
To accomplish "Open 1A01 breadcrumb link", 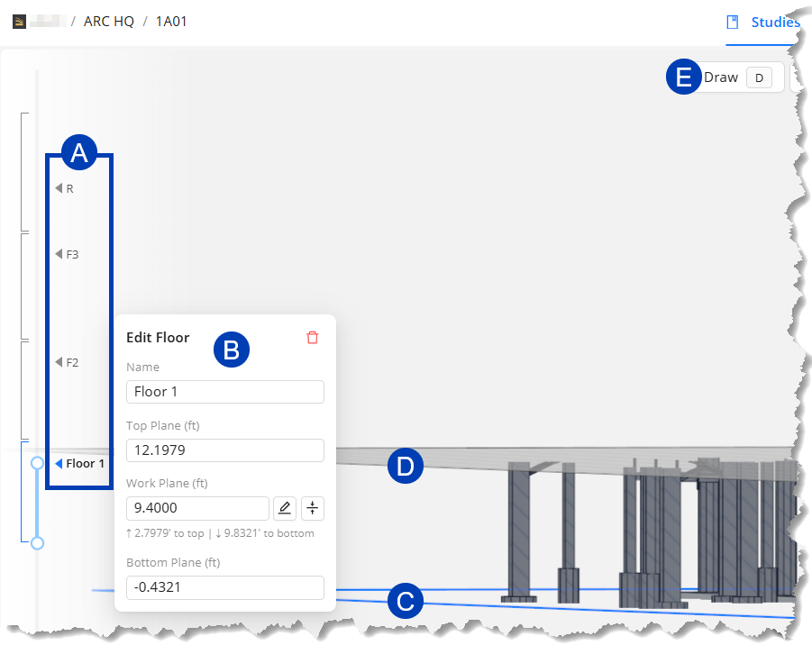I will [x=171, y=22].
